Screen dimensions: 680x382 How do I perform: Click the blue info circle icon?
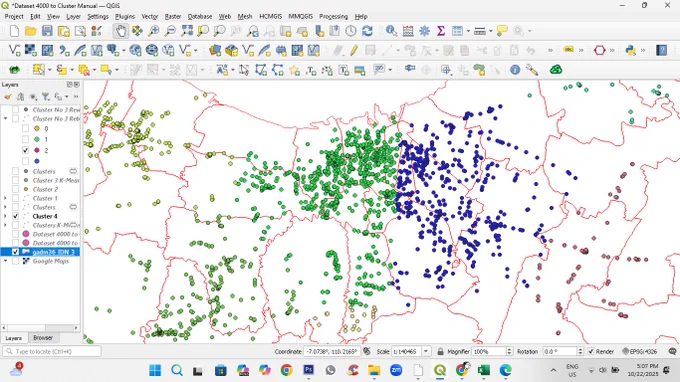click(x=515, y=69)
